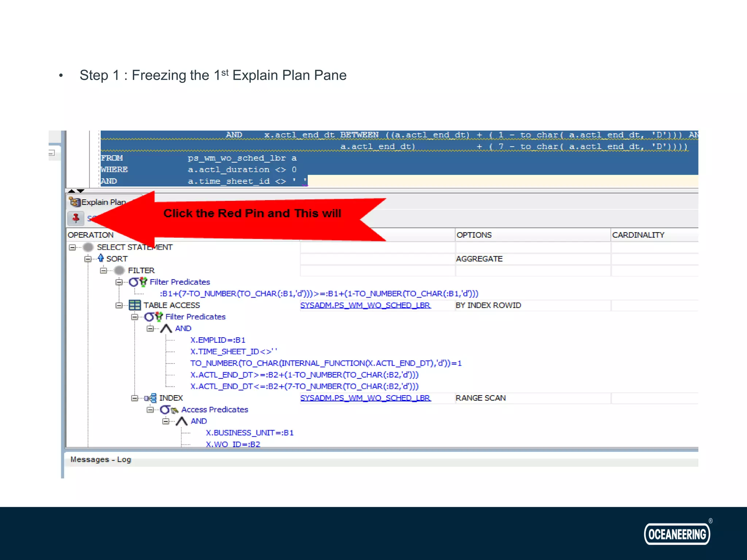Click the down arrow on the pane splitter
The height and width of the screenshot is (560, 747).
pyautogui.click(x=81, y=191)
